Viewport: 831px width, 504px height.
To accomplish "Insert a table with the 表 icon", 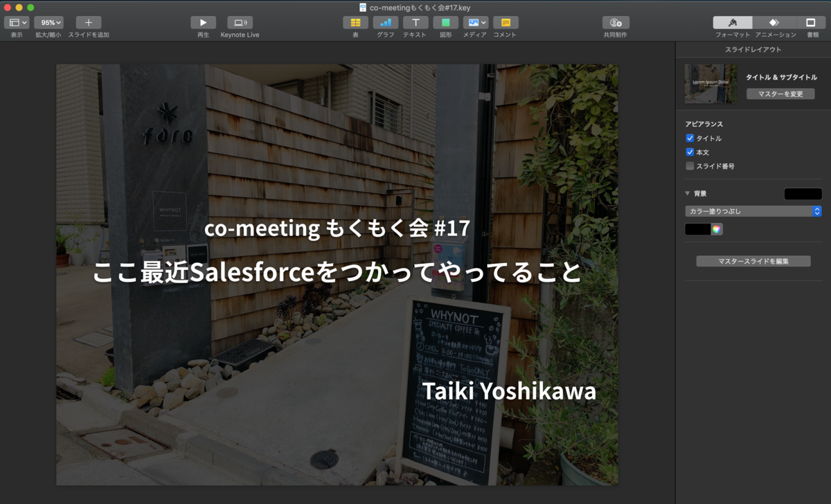I will pos(355,23).
